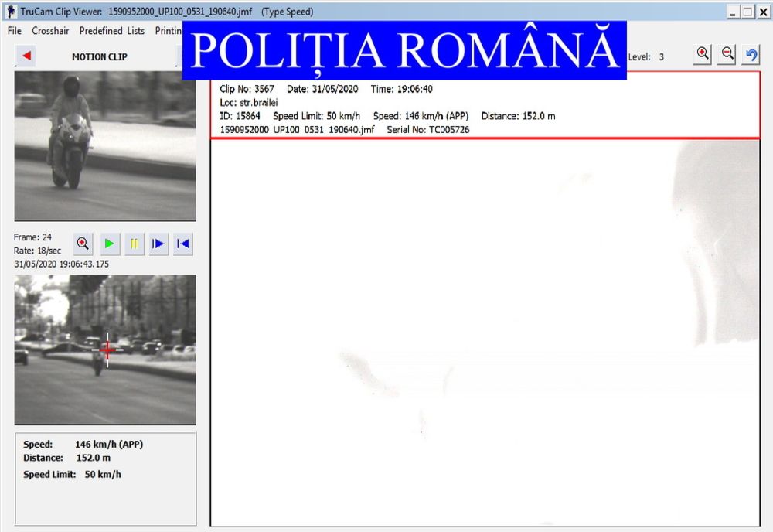Viewport: 773px width, 532px height.
Task: Reset the view with the blue undo arrow
Action: click(x=750, y=53)
